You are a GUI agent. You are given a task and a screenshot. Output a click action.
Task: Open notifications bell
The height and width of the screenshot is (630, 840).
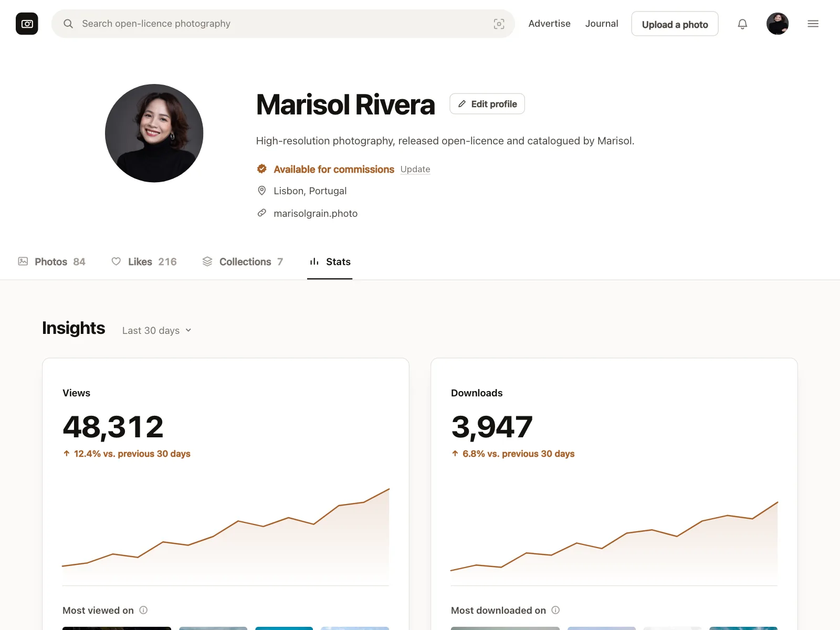[x=742, y=24]
